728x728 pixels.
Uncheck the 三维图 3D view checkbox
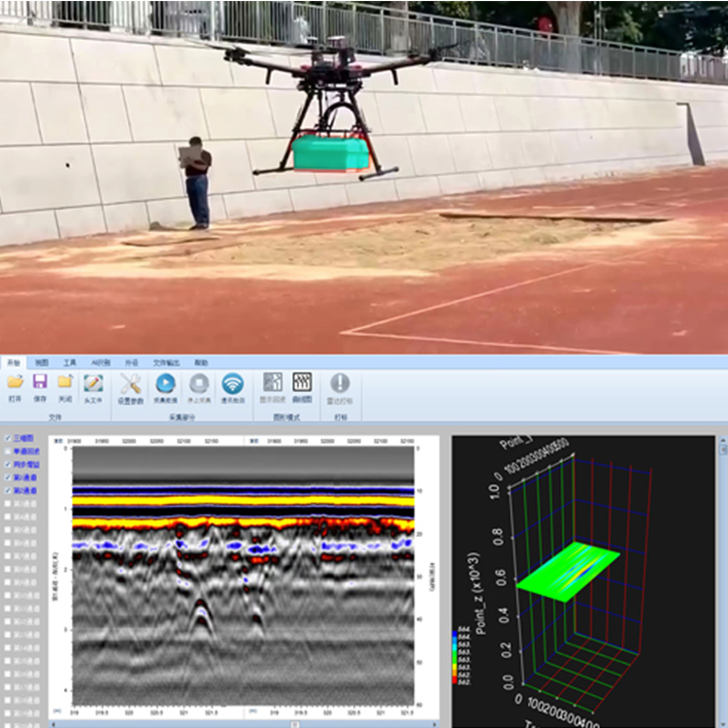point(9,439)
